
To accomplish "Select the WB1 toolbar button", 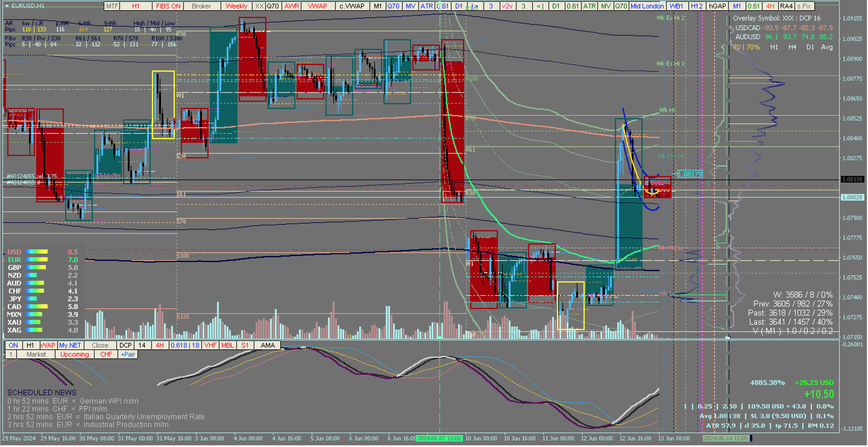I will click(676, 6).
